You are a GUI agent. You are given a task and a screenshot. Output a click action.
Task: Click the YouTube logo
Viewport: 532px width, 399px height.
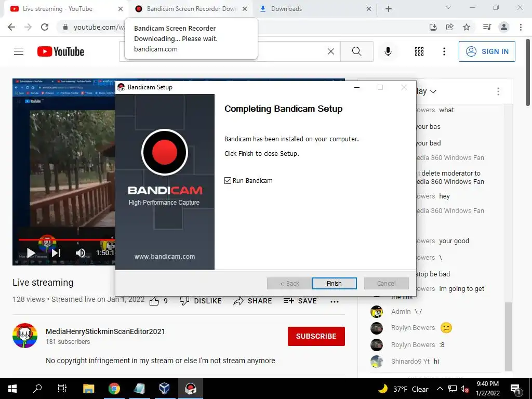pos(61,51)
